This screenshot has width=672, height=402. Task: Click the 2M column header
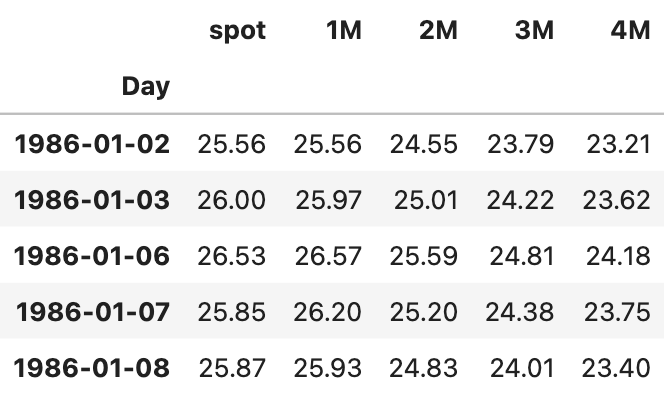coord(438,31)
